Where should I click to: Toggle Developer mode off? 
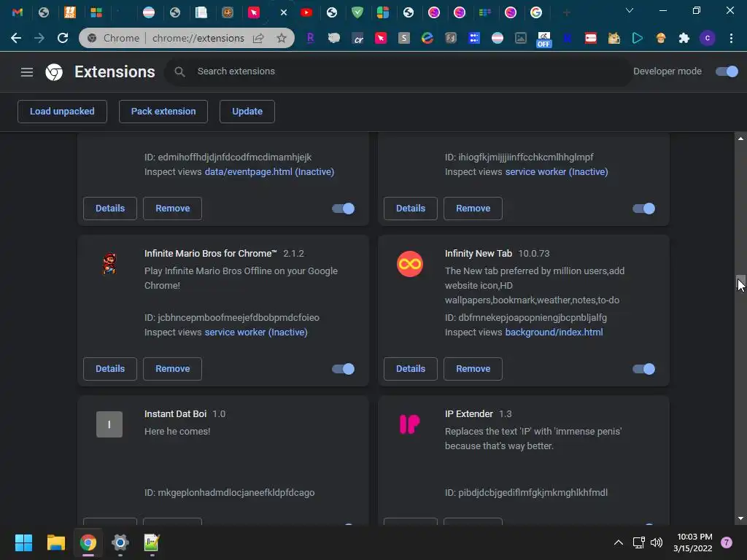[727, 71]
